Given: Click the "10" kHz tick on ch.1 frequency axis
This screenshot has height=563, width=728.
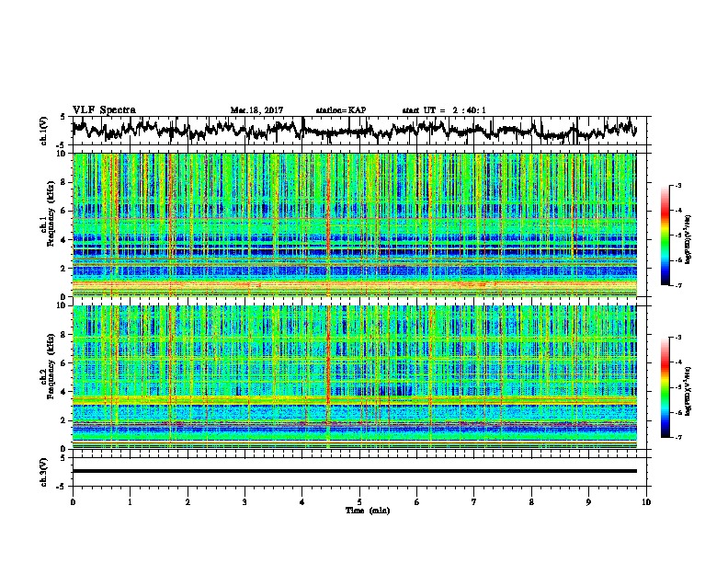Looking at the screenshot, I should point(63,154).
